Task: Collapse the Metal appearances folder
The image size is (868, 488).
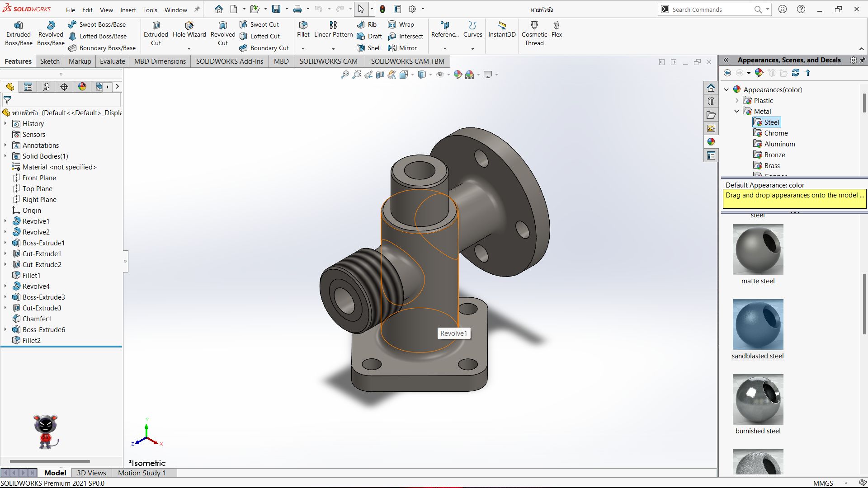Action: tap(737, 112)
